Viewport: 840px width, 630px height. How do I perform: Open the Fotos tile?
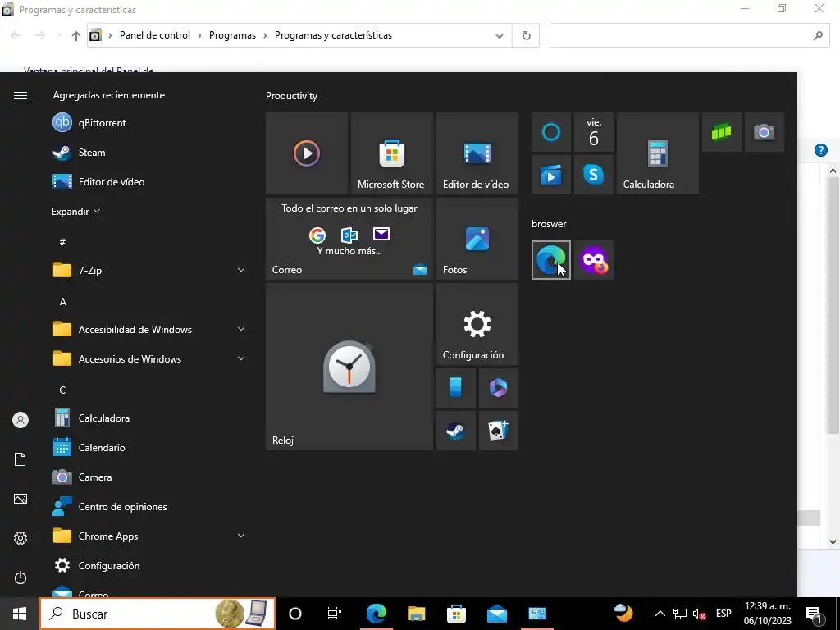point(477,239)
